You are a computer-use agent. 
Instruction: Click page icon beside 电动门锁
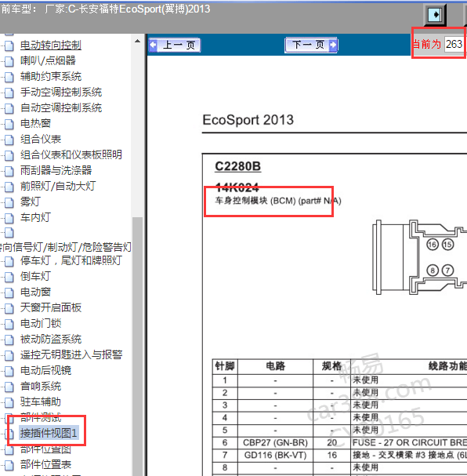coord(9,324)
